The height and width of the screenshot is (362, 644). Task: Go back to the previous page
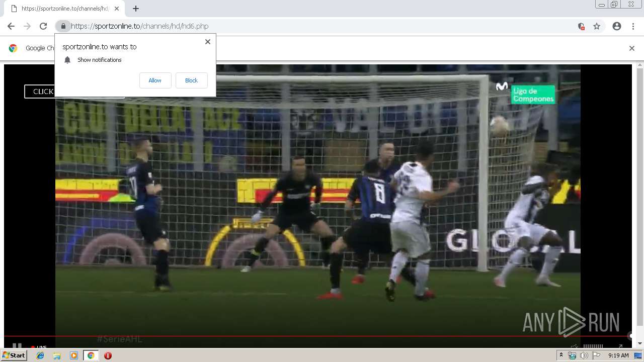pos(11,26)
